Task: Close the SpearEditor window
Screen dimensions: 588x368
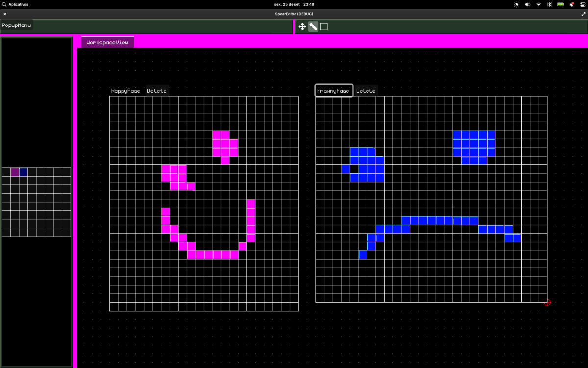Action: tap(5, 14)
